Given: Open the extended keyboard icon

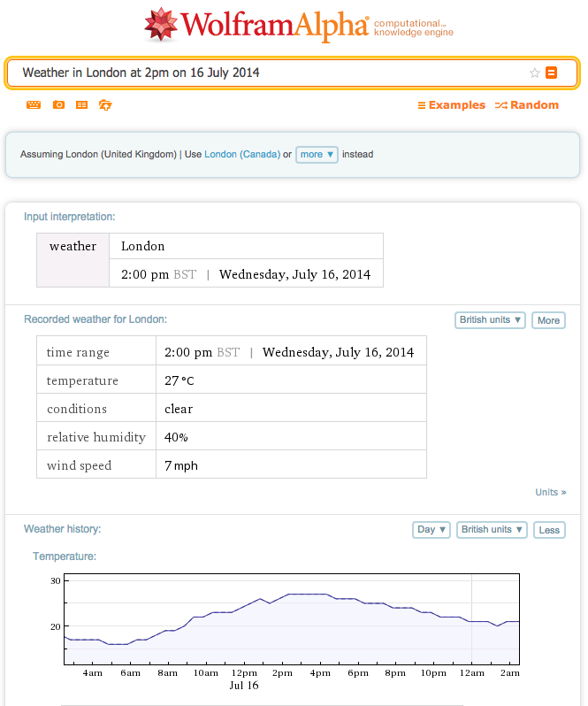Looking at the screenshot, I should coord(34,105).
